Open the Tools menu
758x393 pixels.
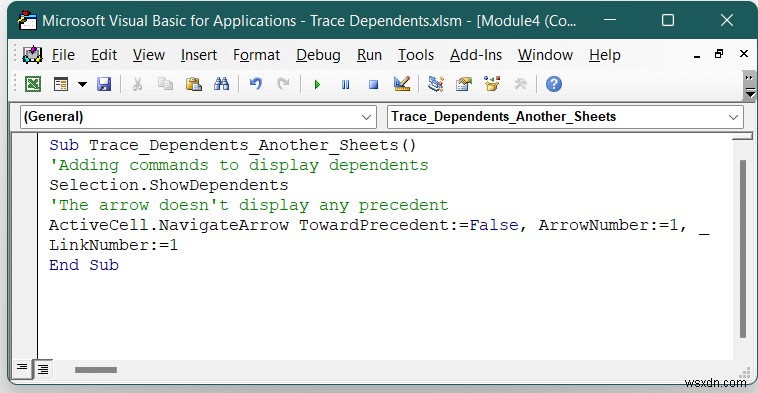coord(416,55)
